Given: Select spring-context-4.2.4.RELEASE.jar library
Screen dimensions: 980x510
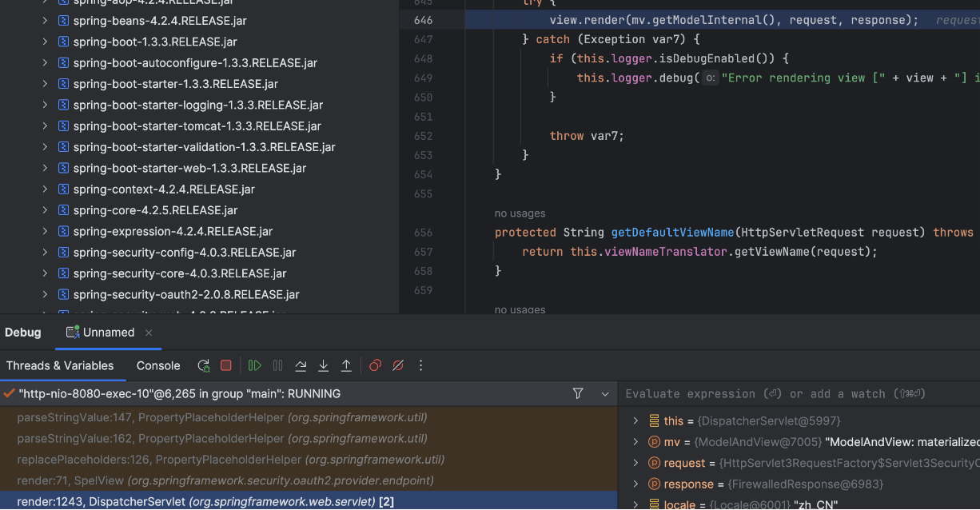Looking at the screenshot, I should click(x=164, y=189).
